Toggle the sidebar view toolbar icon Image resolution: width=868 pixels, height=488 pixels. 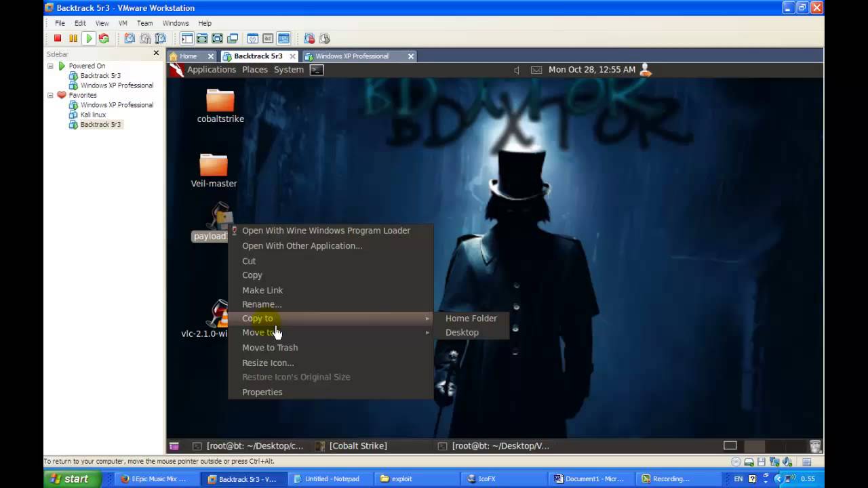(x=187, y=39)
